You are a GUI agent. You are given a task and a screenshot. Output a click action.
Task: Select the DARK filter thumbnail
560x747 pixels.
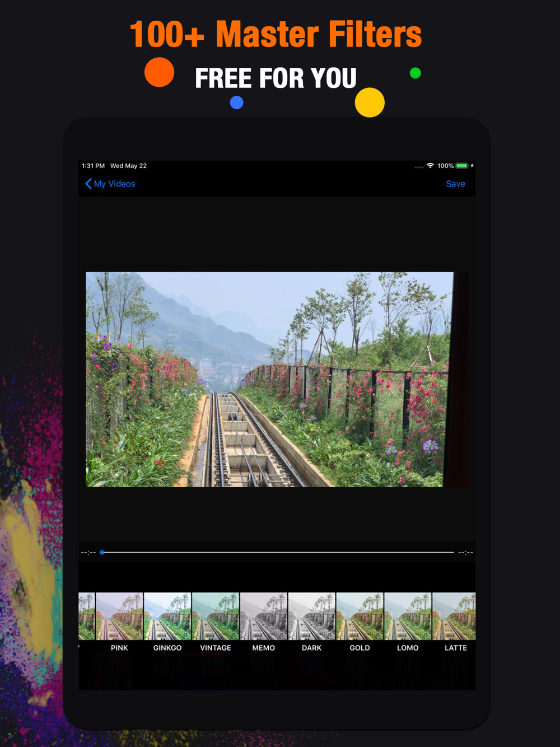point(312,616)
